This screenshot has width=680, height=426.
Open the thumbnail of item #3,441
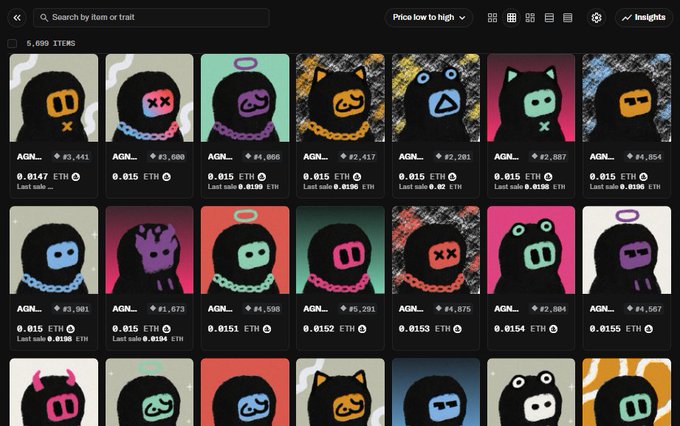coord(54,98)
